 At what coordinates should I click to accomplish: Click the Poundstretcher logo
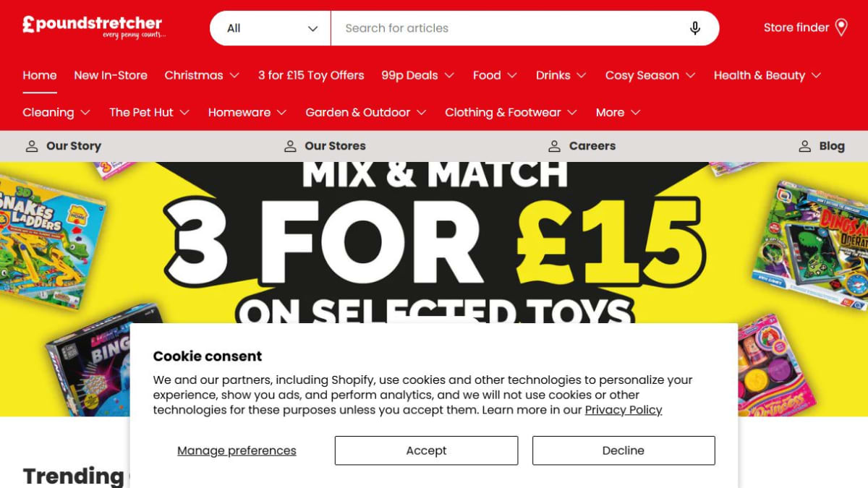coord(93,27)
